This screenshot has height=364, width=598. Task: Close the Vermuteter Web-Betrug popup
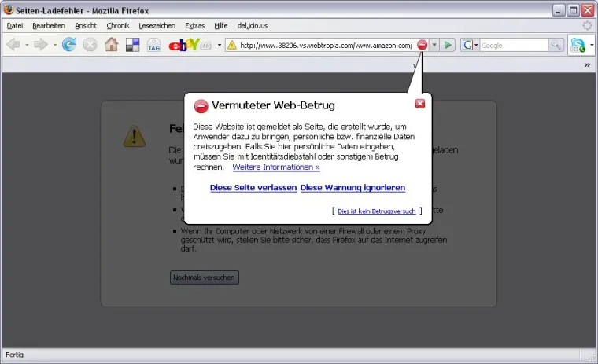click(x=420, y=104)
